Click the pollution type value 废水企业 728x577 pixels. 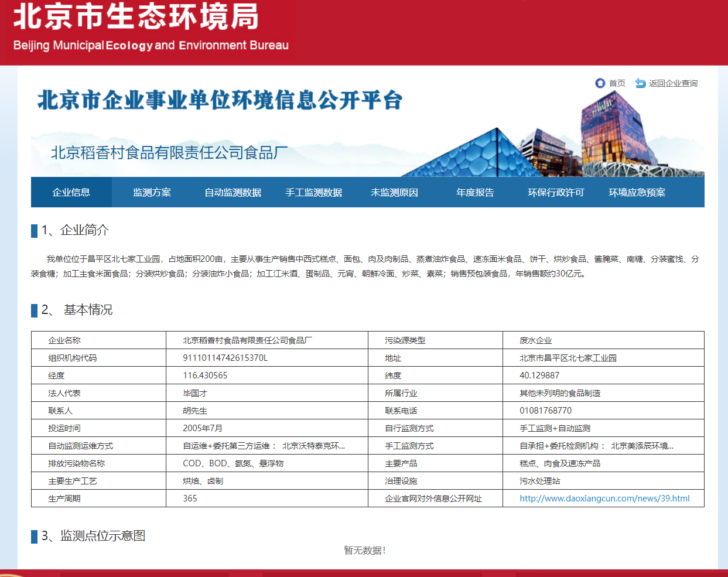(536, 340)
